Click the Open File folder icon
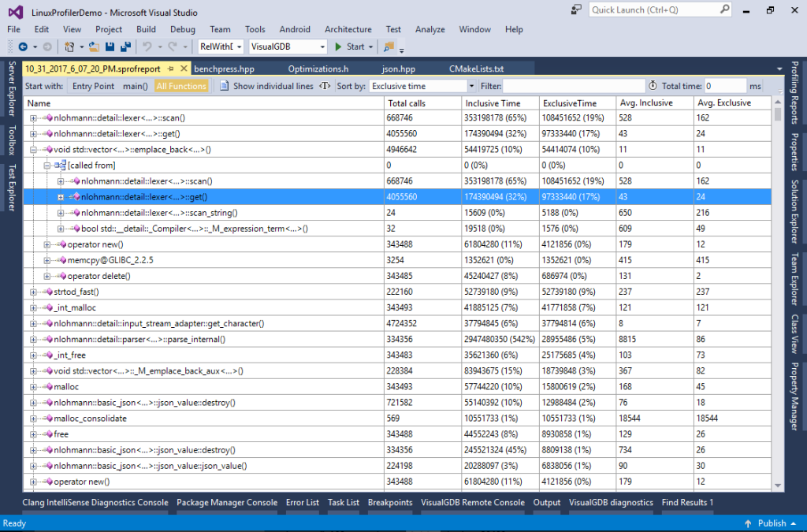Viewport: 807px width, 532px height. click(x=93, y=47)
